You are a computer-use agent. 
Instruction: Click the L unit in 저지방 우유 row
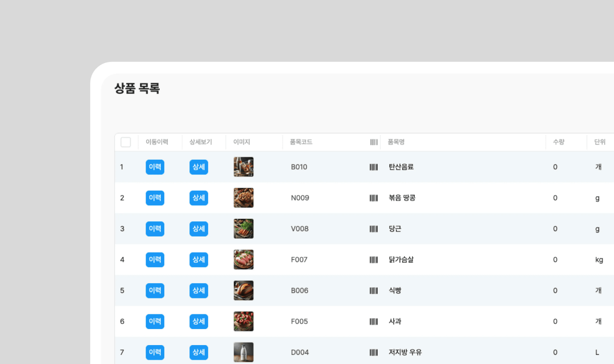click(x=597, y=352)
